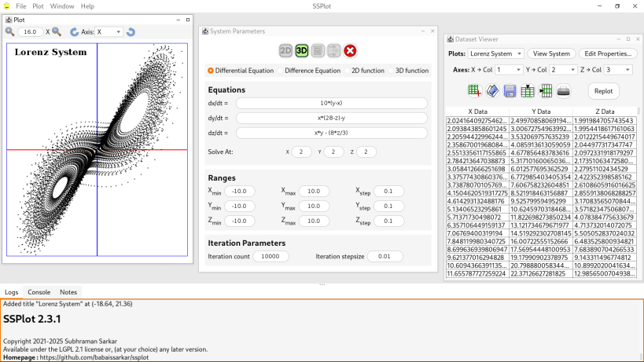The width and height of the screenshot is (644, 362).
Task: Print the data with printer icon
Action: [x=564, y=91]
